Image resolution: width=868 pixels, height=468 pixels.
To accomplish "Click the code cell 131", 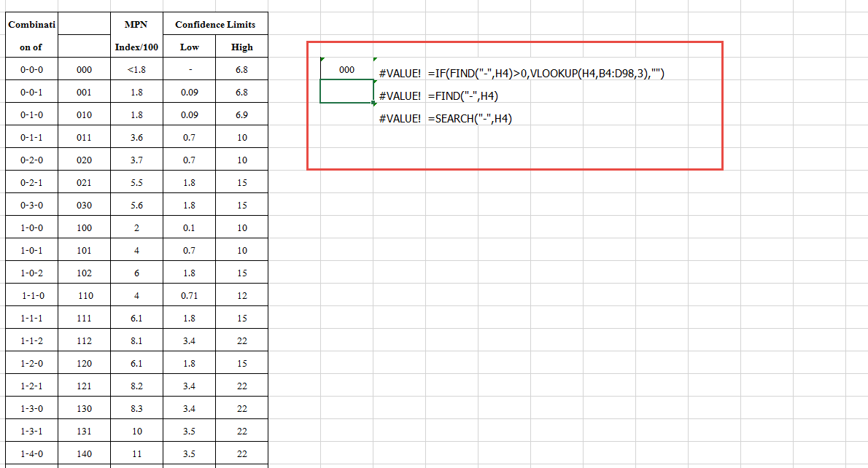I will click(84, 432).
